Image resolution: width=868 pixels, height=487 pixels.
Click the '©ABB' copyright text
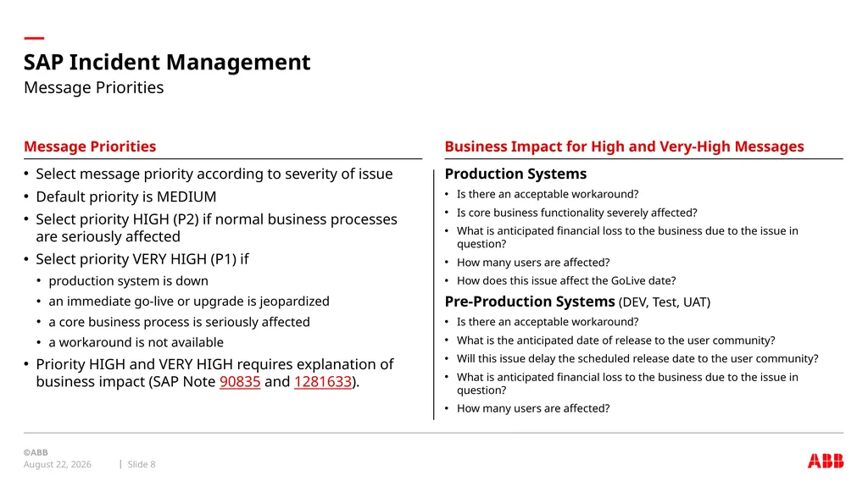tap(36, 452)
